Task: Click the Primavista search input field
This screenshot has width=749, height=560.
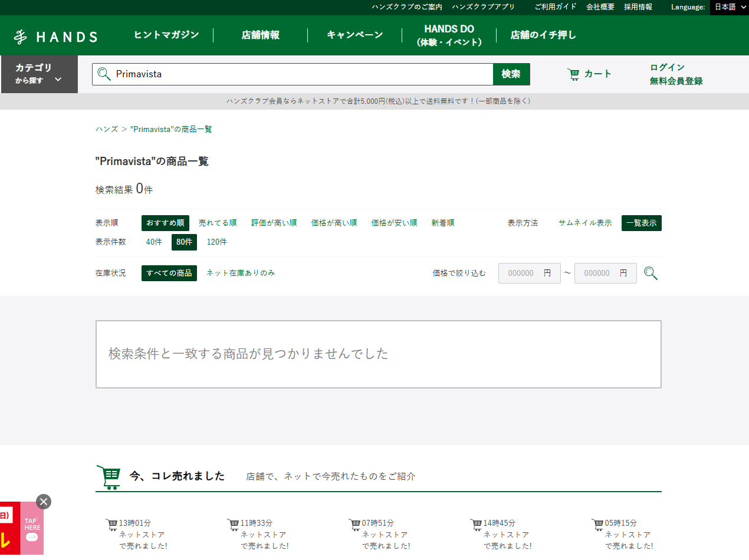Action: [293, 74]
